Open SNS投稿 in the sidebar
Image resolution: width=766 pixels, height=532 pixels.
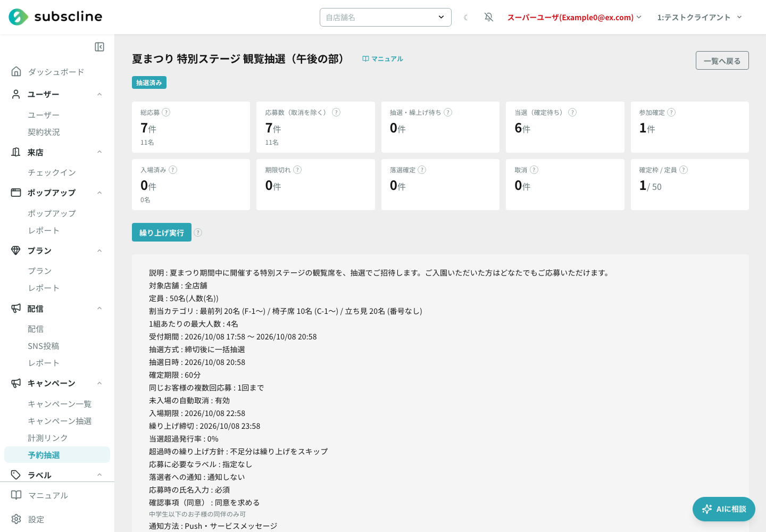coord(57,346)
